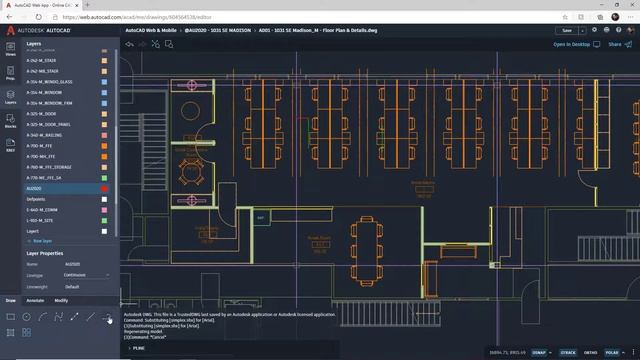
Task: Click the user avatar in AutoCAD header
Action: pos(631,30)
